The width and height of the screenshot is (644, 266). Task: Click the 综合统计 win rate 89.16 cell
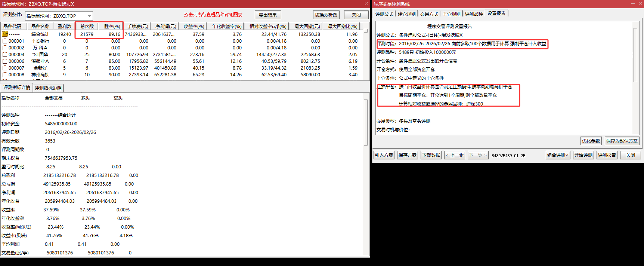click(114, 34)
